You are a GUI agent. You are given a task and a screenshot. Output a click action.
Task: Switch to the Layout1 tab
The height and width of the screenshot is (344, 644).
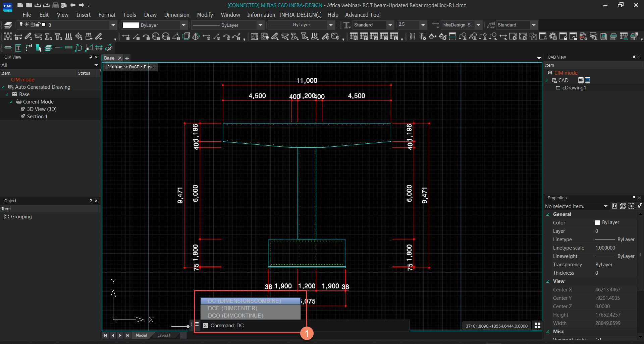click(164, 335)
